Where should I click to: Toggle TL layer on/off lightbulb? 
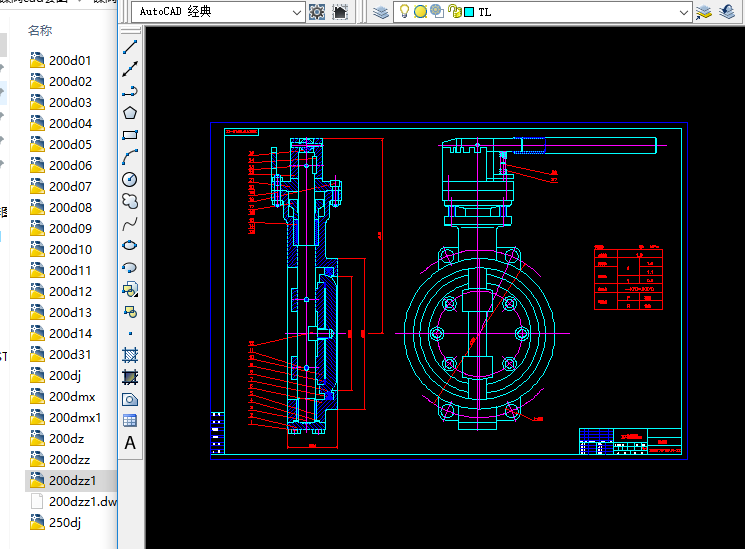pos(404,12)
